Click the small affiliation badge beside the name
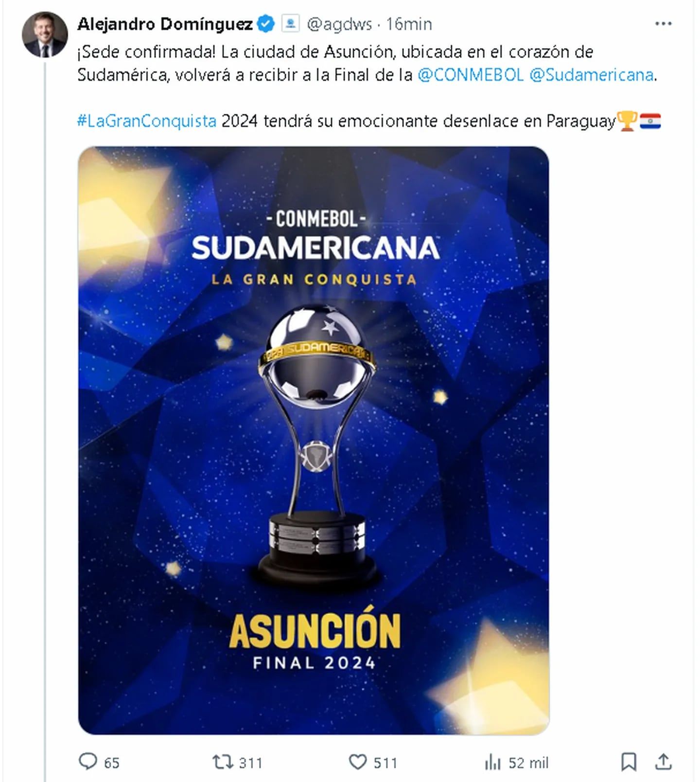The width and height of the screenshot is (700, 782). 291,24
